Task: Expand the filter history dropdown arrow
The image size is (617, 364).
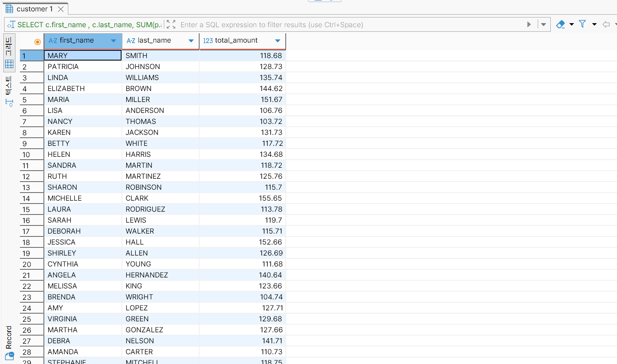Action: pyautogui.click(x=543, y=24)
